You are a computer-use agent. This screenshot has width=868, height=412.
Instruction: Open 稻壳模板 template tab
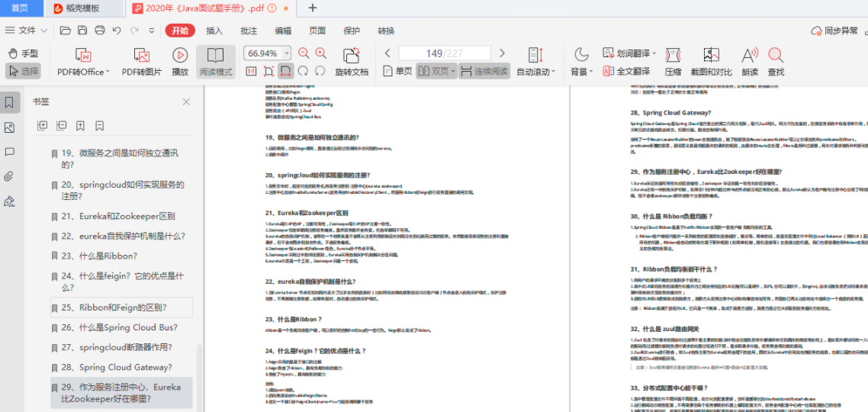tap(84, 8)
